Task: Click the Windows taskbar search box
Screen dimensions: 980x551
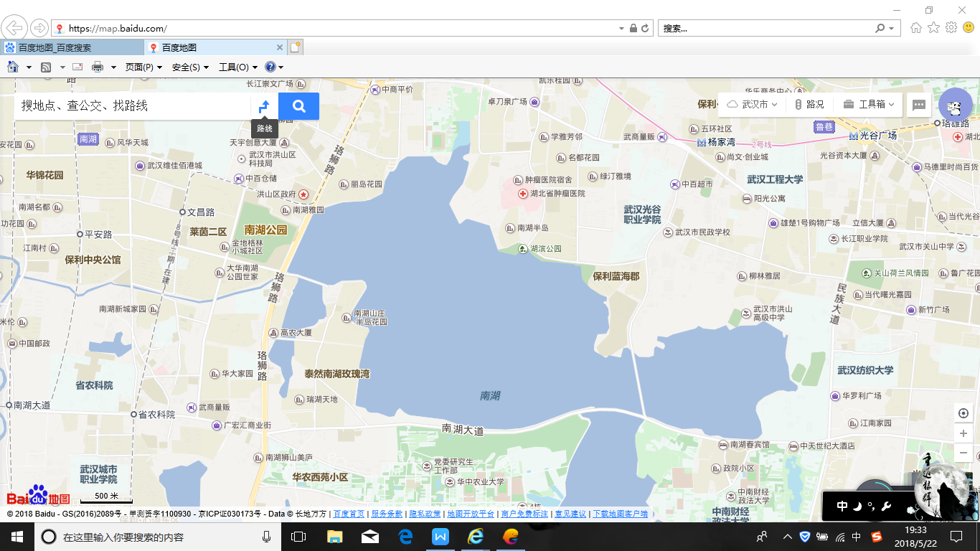Action: (x=158, y=537)
